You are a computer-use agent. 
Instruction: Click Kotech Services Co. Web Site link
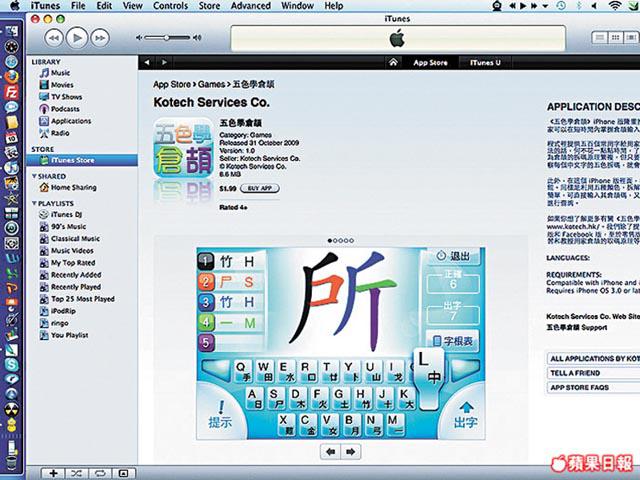[593, 316]
